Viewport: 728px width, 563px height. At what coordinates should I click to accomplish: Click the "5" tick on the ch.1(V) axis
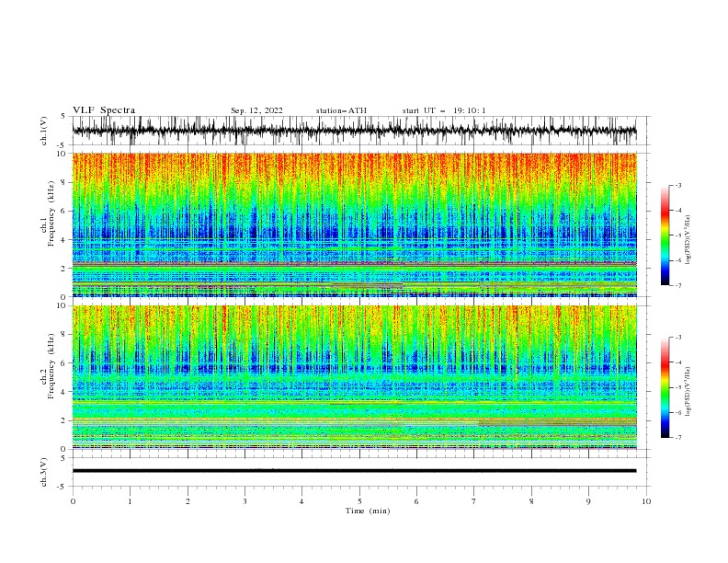tap(64, 116)
